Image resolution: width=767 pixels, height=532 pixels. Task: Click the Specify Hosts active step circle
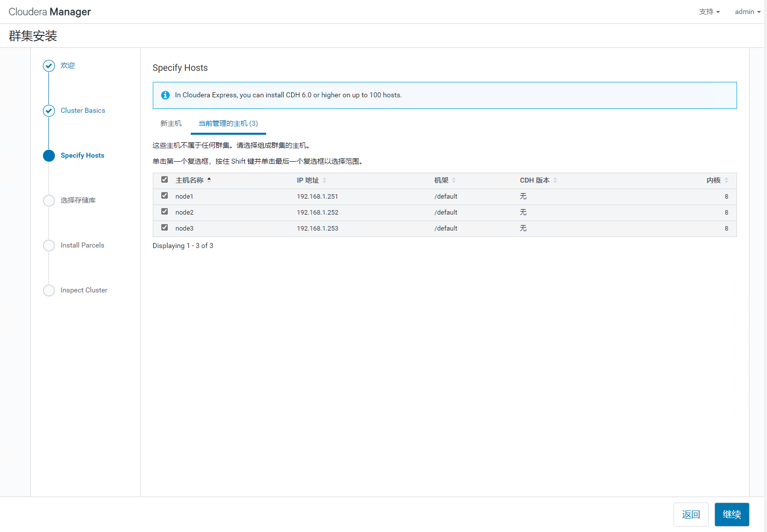[49, 156]
